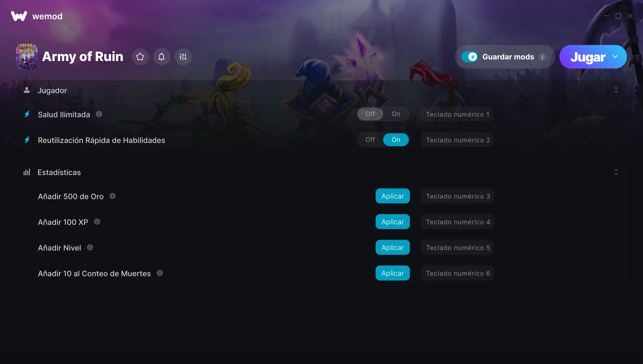
Task: Open the notifications bell icon
Action: pos(162,57)
